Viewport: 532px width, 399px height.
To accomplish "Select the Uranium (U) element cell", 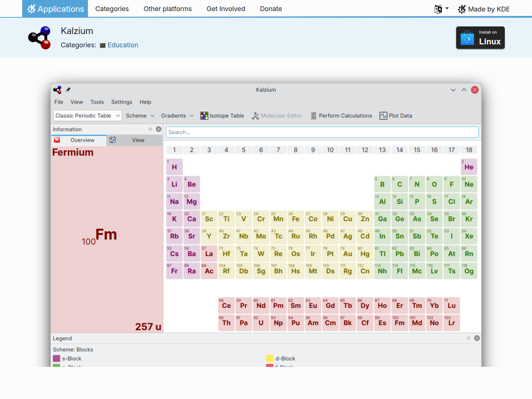I will pyautogui.click(x=261, y=323).
